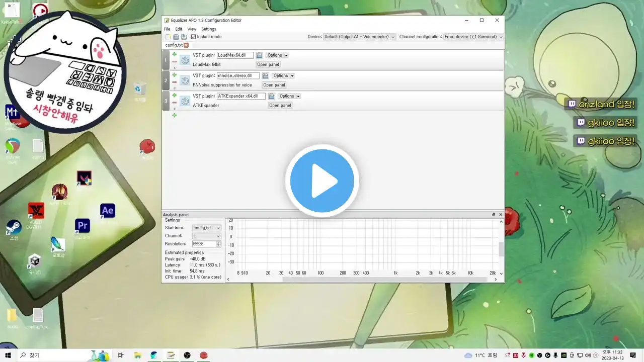Open the View menu

192,29
